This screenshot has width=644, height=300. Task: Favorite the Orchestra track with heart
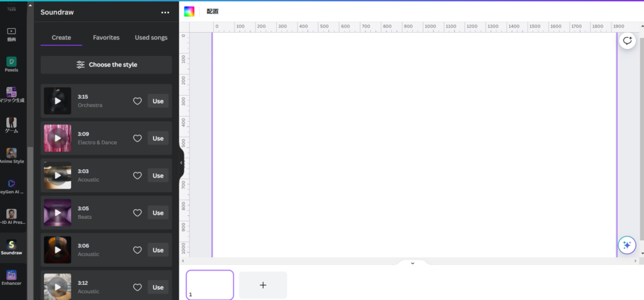[137, 101]
